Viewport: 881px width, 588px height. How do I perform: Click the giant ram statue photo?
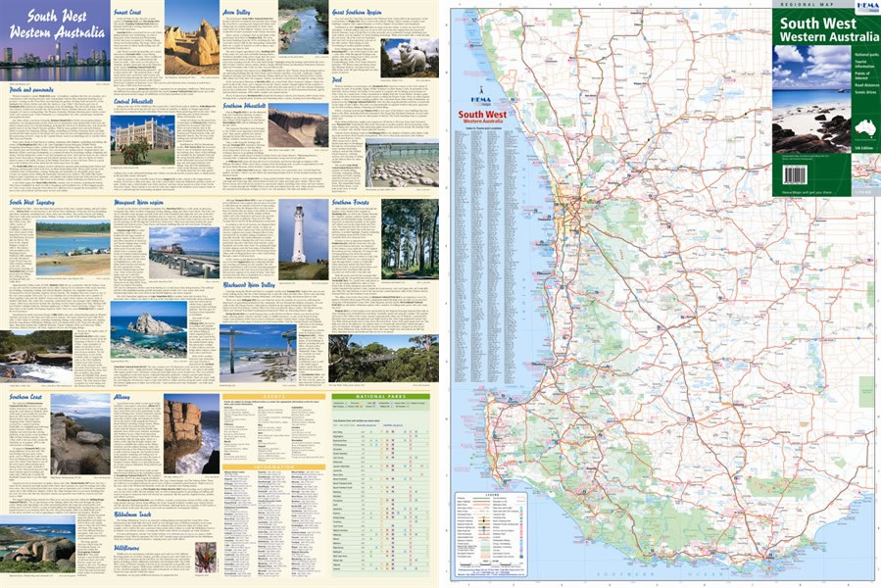click(410, 59)
